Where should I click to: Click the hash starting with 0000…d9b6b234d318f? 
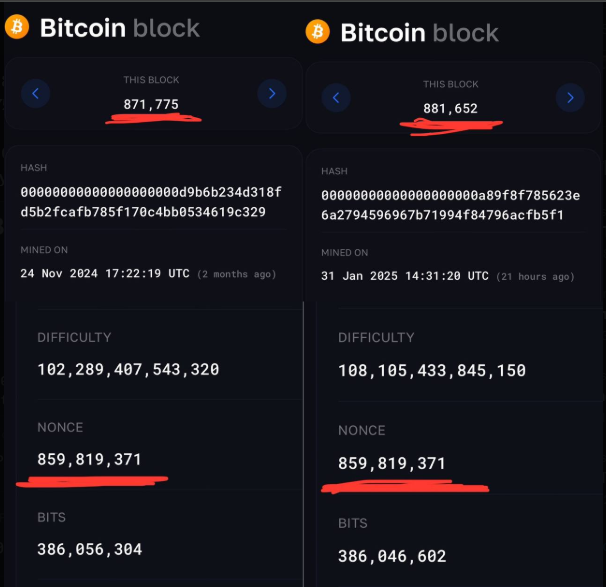pyautogui.click(x=151, y=202)
